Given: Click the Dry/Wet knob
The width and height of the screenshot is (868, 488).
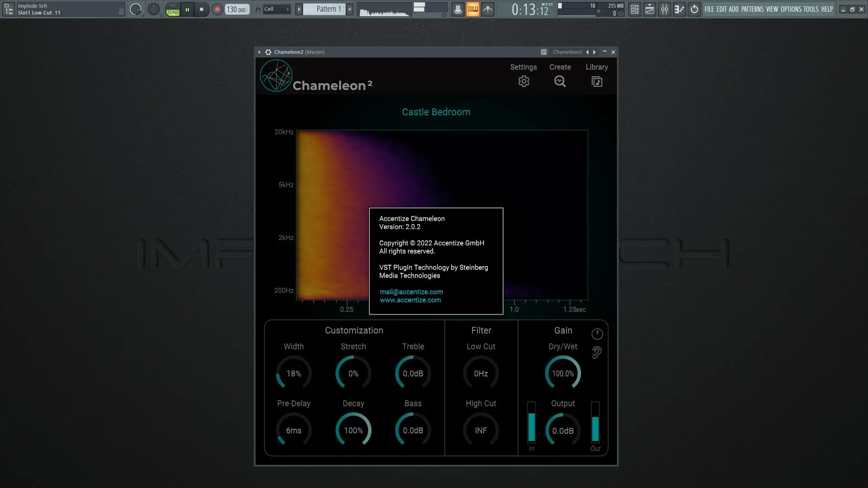Looking at the screenshot, I should click(x=563, y=373).
